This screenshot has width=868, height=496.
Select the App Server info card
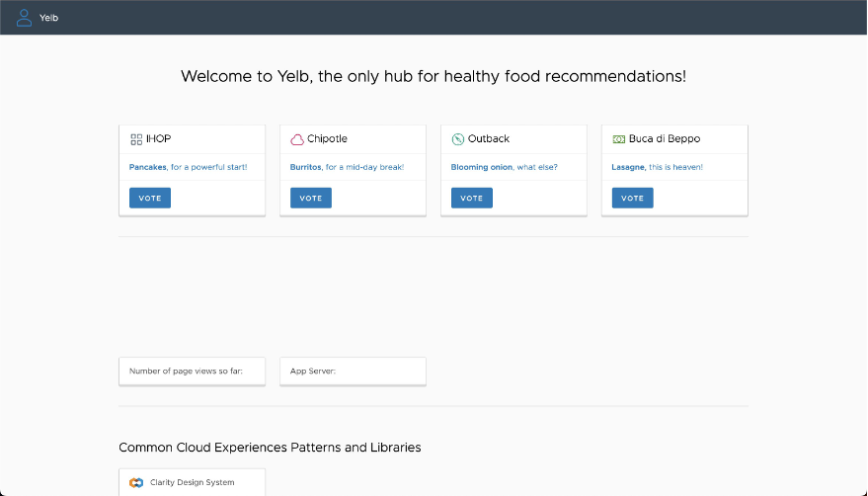[x=353, y=372]
